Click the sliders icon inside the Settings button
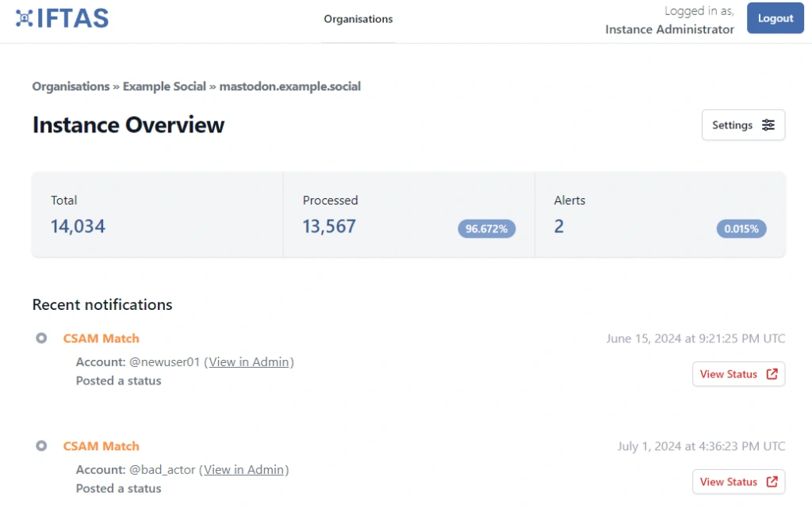Viewport: 812px width, 516px height. tap(767, 124)
